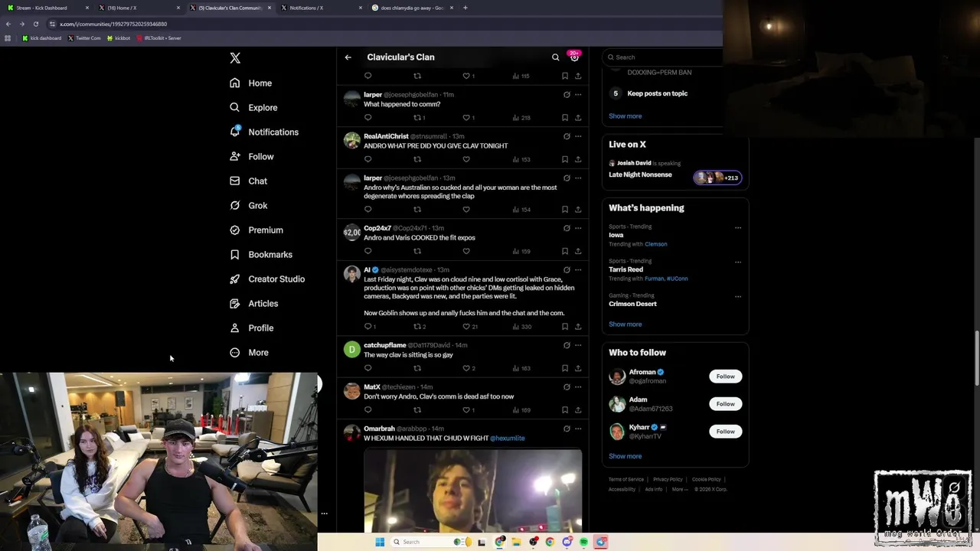The width and height of the screenshot is (980, 551).
Task: Reply to AI's 'Last Friday night' post
Action: point(369,327)
